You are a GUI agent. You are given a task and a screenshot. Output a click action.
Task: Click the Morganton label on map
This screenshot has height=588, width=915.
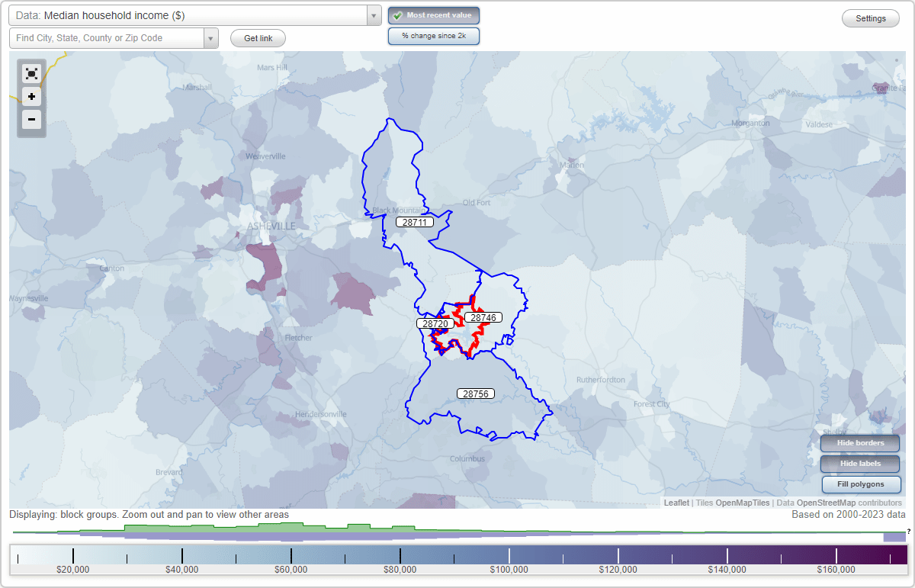click(750, 123)
